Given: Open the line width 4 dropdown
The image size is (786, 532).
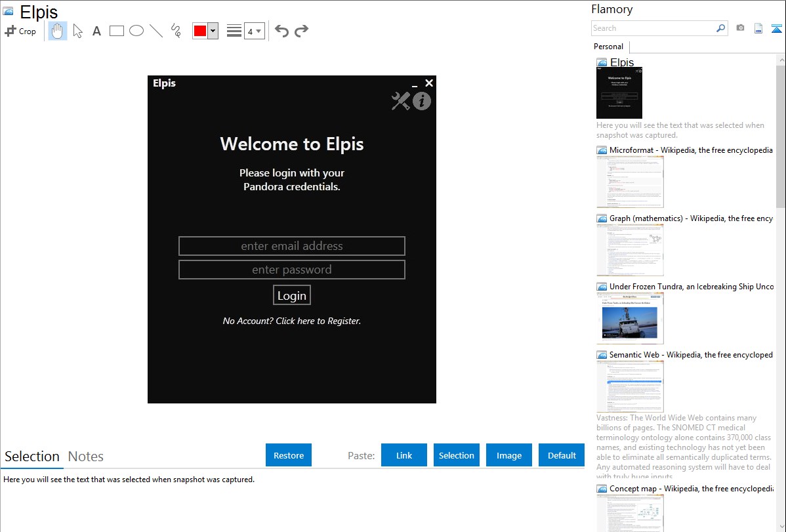Looking at the screenshot, I should [254, 31].
